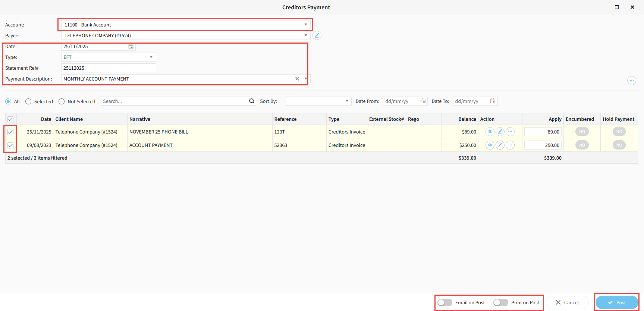644x311 pixels.
Task: Click the Post button
Action: click(617, 302)
